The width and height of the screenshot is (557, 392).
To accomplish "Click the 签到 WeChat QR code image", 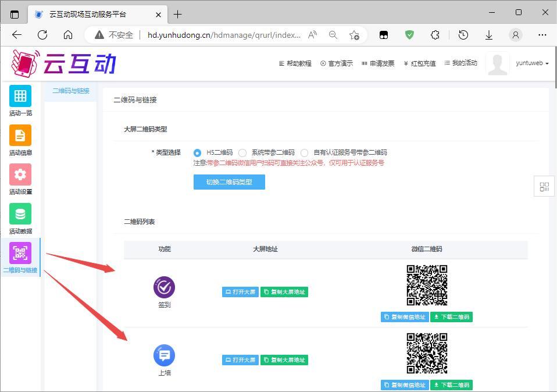I will [427, 286].
